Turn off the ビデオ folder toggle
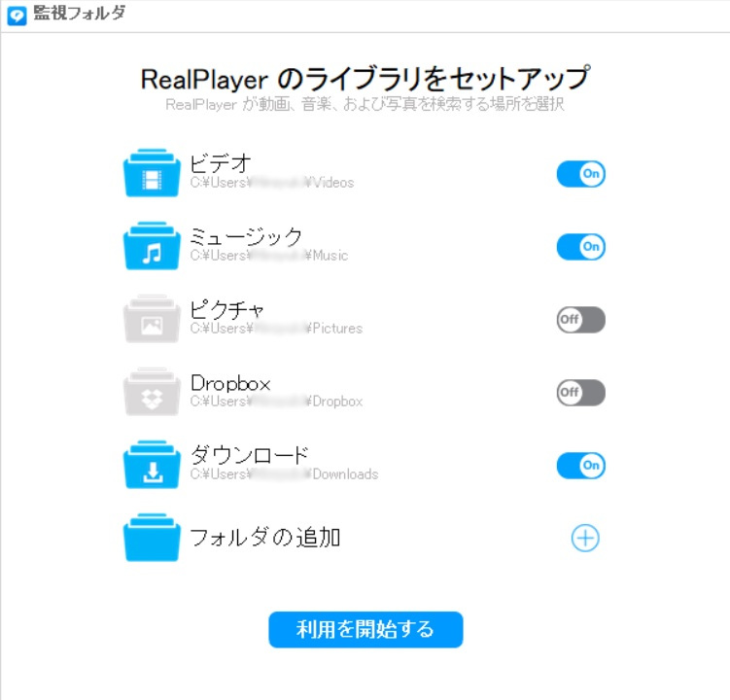 (580, 174)
